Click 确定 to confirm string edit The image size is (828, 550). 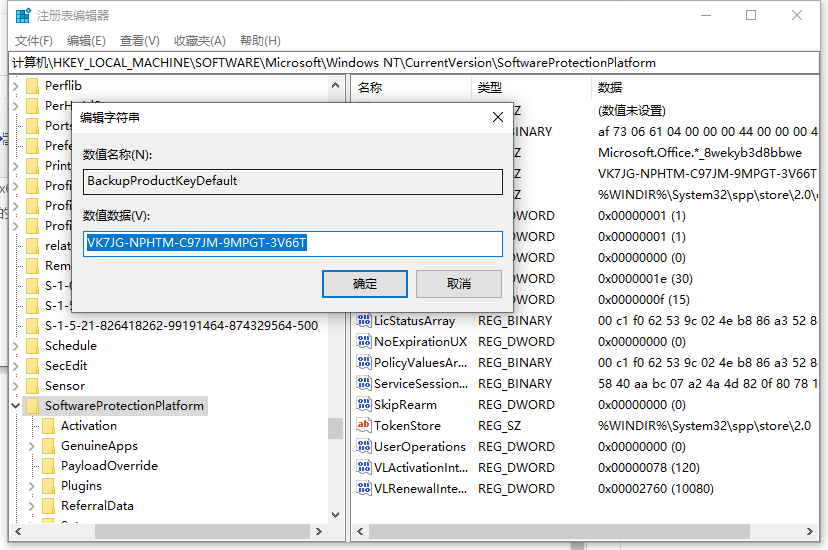click(x=365, y=284)
